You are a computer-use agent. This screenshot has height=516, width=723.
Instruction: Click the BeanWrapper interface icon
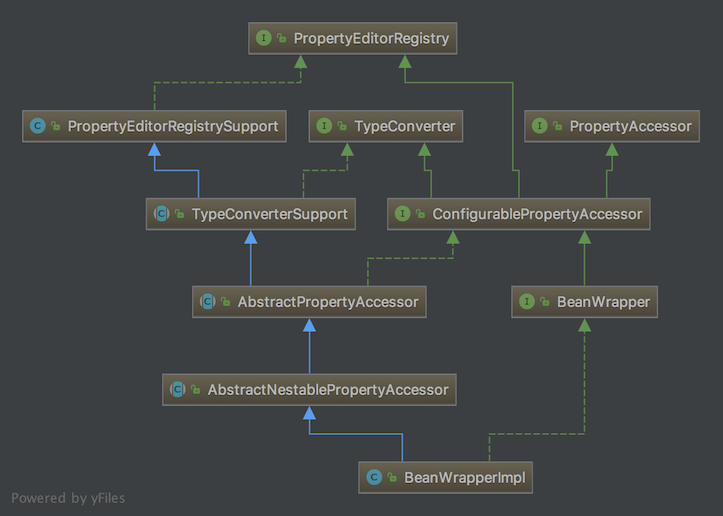pyautogui.click(x=527, y=300)
